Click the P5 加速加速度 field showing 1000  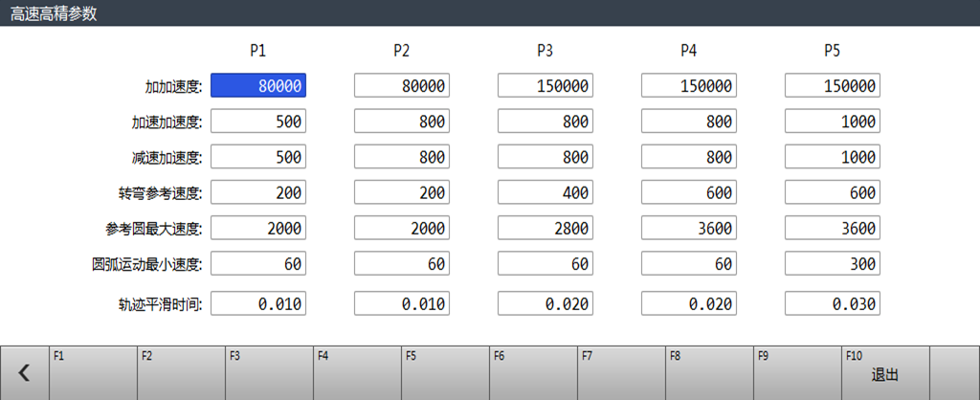(x=833, y=122)
